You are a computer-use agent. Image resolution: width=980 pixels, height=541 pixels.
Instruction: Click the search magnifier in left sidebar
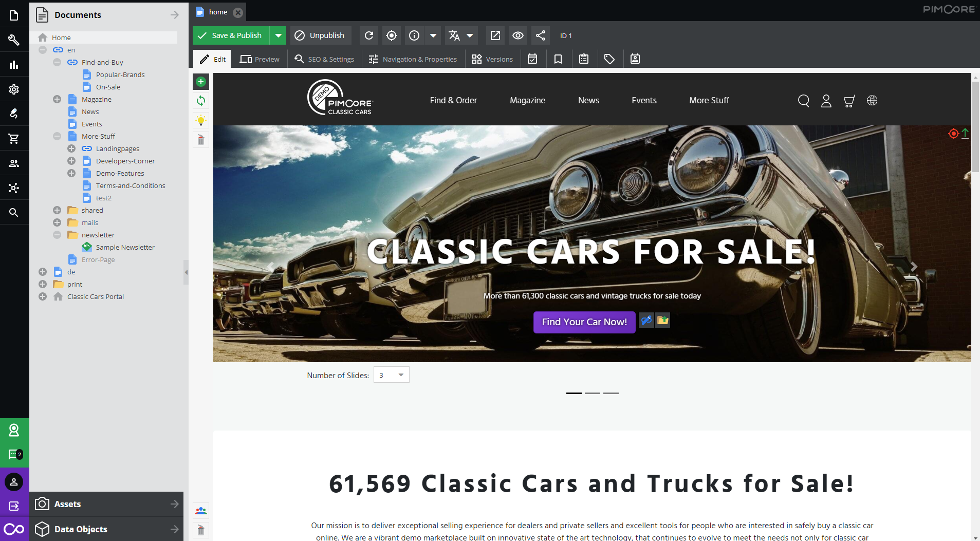14,212
